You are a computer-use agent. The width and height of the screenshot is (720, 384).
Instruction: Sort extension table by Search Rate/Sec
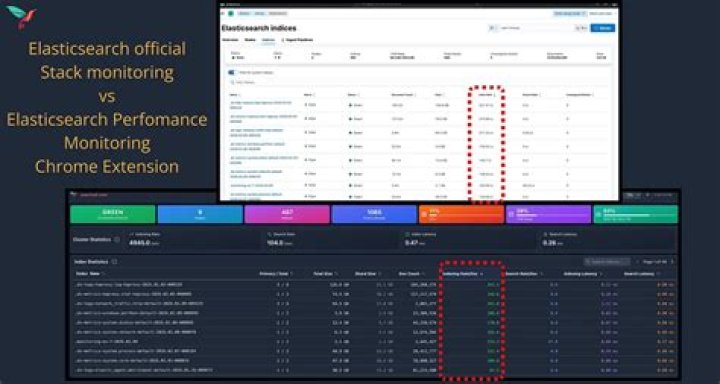[x=524, y=274]
